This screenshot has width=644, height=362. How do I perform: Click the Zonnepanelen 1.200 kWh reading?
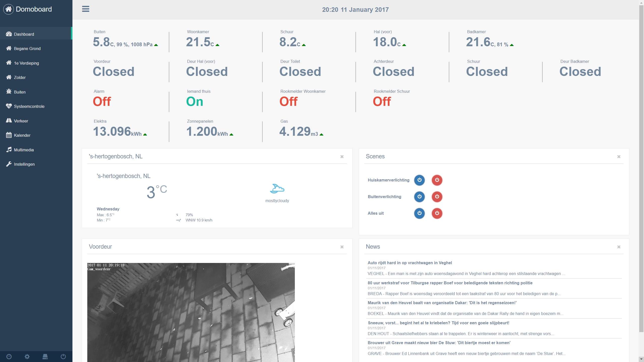pos(207,131)
